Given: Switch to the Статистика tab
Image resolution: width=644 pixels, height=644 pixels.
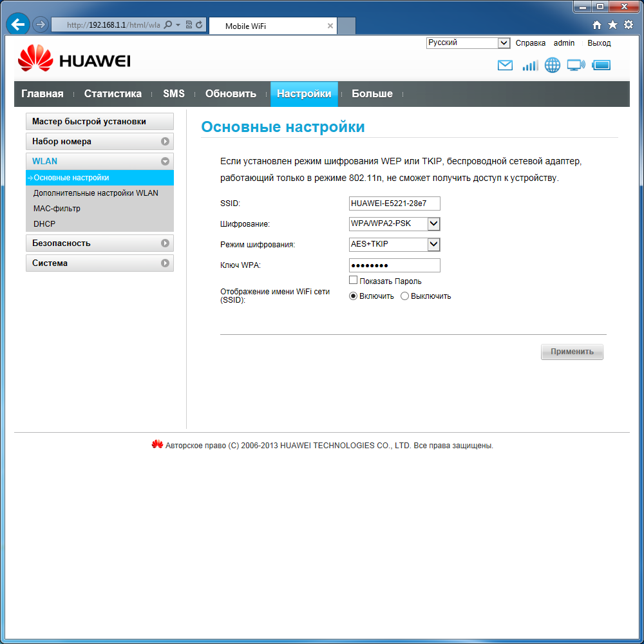Looking at the screenshot, I should pos(113,93).
